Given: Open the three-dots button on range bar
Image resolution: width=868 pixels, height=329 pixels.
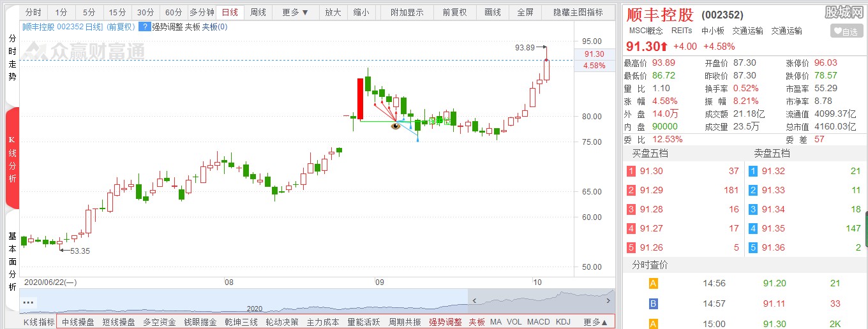Looking at the screenshot, I should (x=28, y=302).
